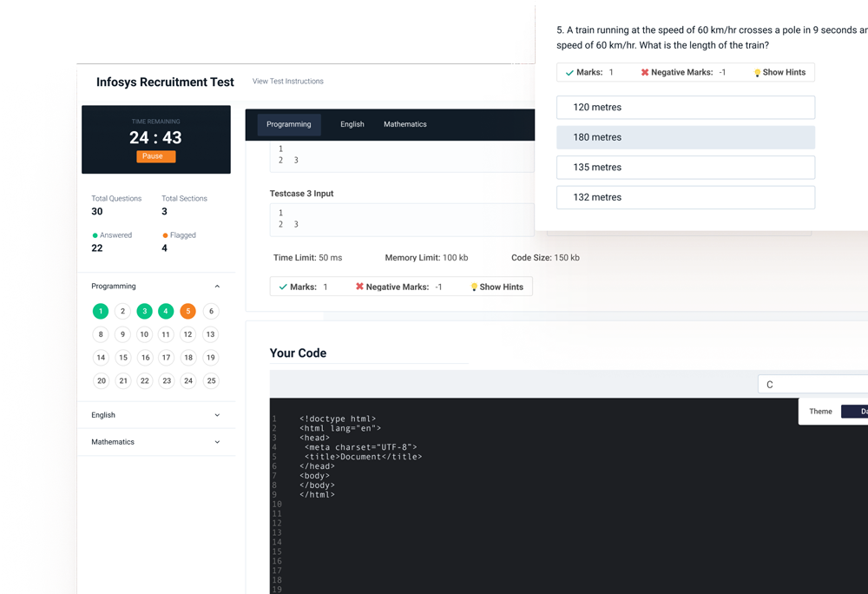This screenshot has width=868, height=594.
Task: Go to question 18
Action: point(188,358)
